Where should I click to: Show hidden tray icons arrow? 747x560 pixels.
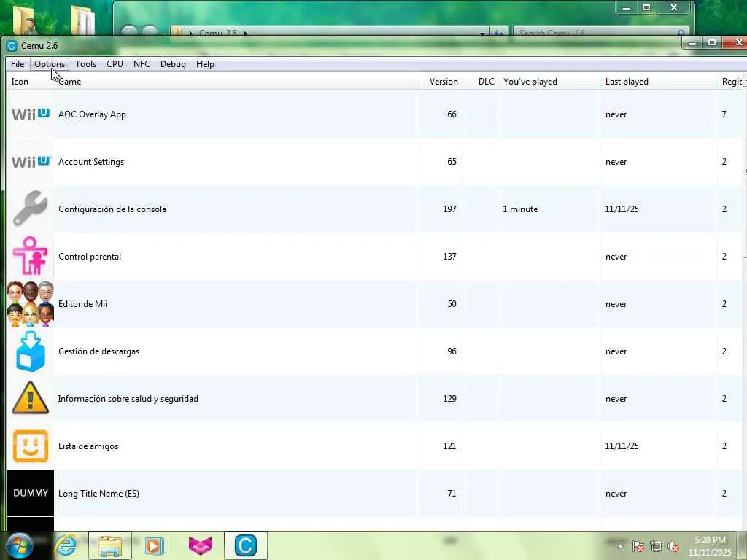tap(620, 546)
